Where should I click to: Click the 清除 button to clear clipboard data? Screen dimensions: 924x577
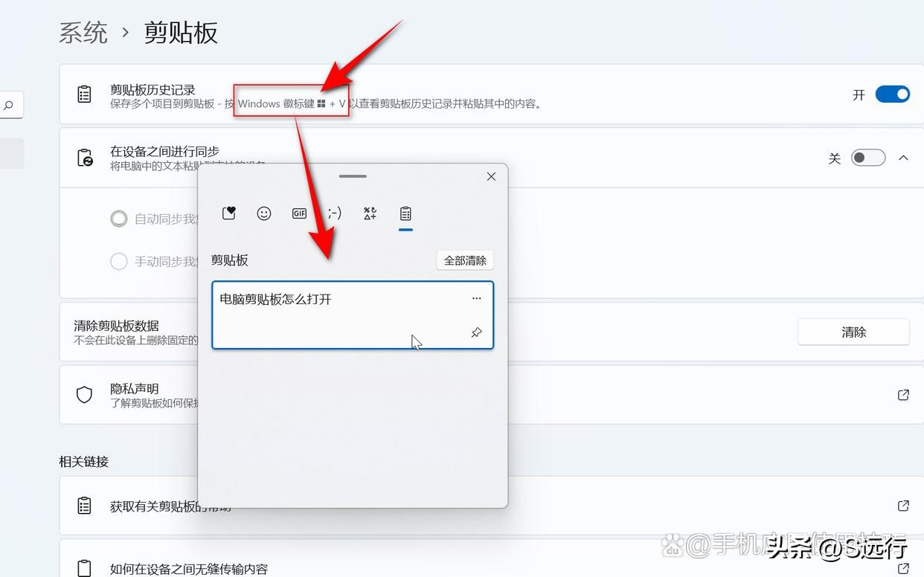[853, 332]
